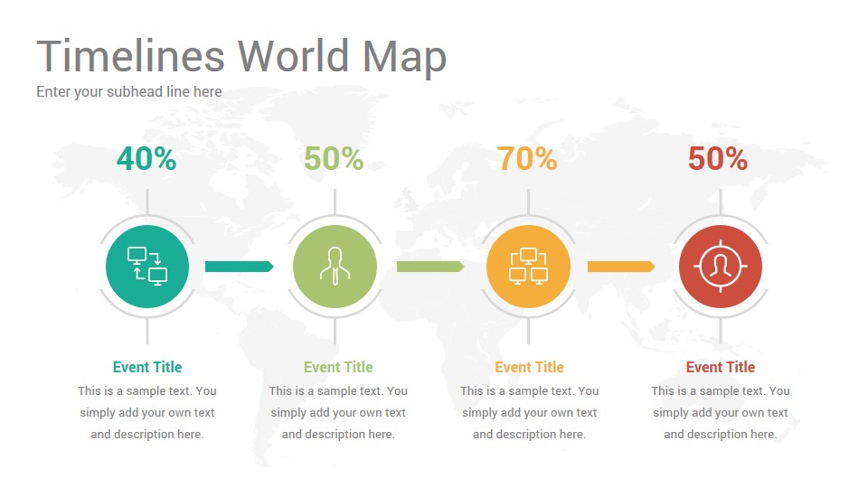Select the green 50% percentage text

point(334,159)
